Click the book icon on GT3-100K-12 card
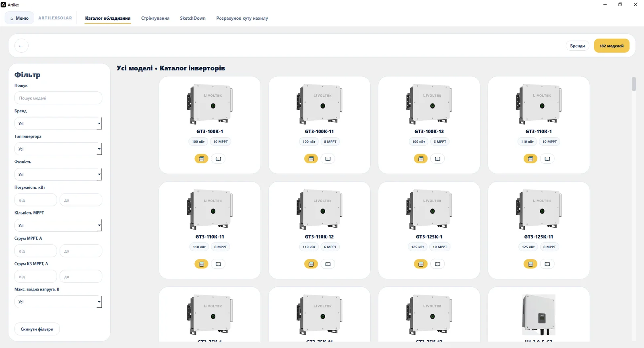 438,159
